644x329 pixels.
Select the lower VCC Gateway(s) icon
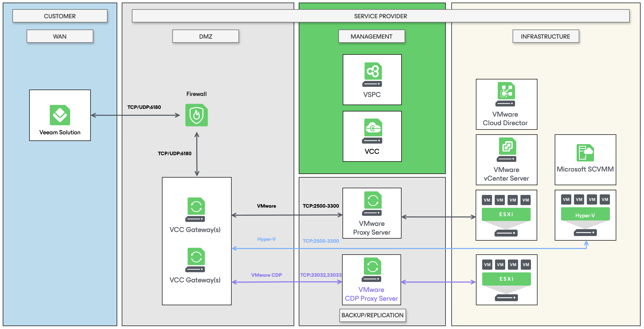(x=195, y=260)
